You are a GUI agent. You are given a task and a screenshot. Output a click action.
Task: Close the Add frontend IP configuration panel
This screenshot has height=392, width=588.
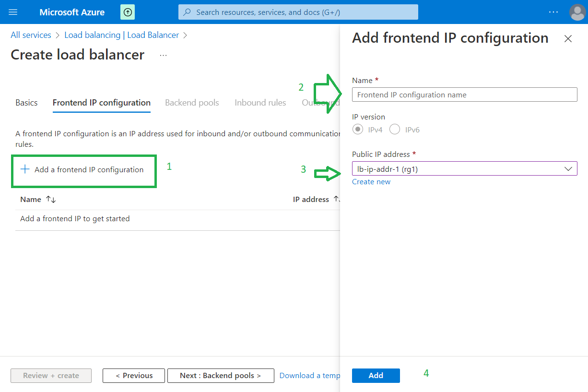pos(568,39)
